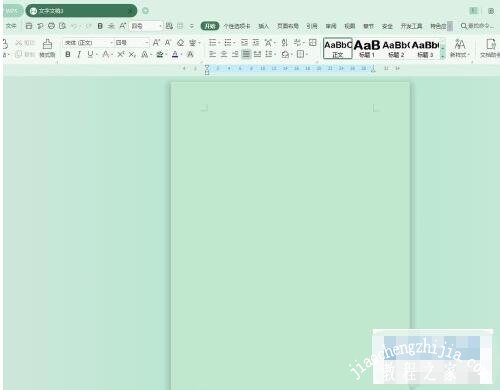The height and width of the screenshot is (390, 500).
Task: Toggle show/hide paragraph marks
Action: coord(297,43)
